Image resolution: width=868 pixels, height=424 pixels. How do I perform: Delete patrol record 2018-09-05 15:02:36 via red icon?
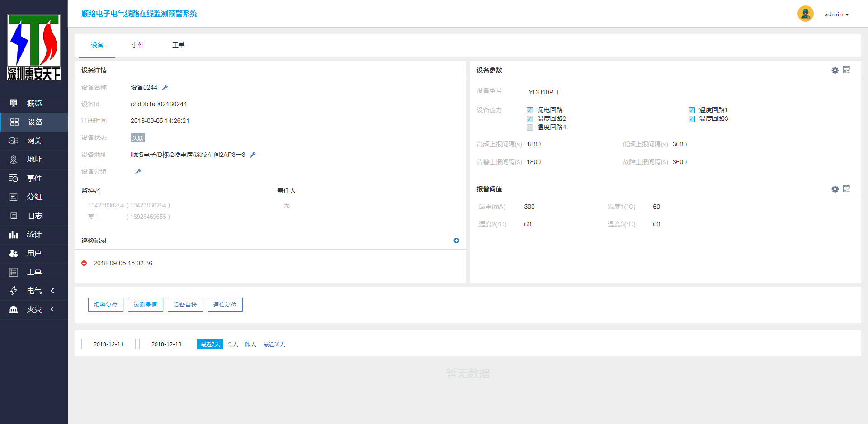84,263
